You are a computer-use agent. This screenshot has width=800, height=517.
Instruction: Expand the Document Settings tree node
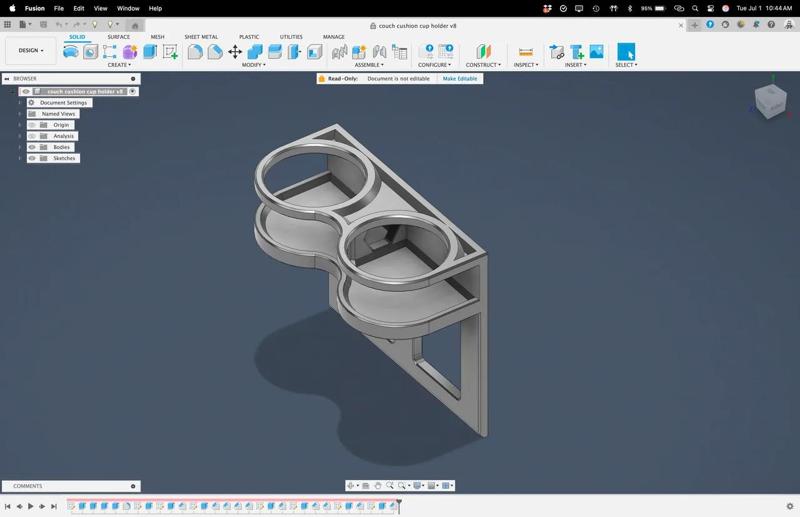pyautogui.click(x=19, y=103)
